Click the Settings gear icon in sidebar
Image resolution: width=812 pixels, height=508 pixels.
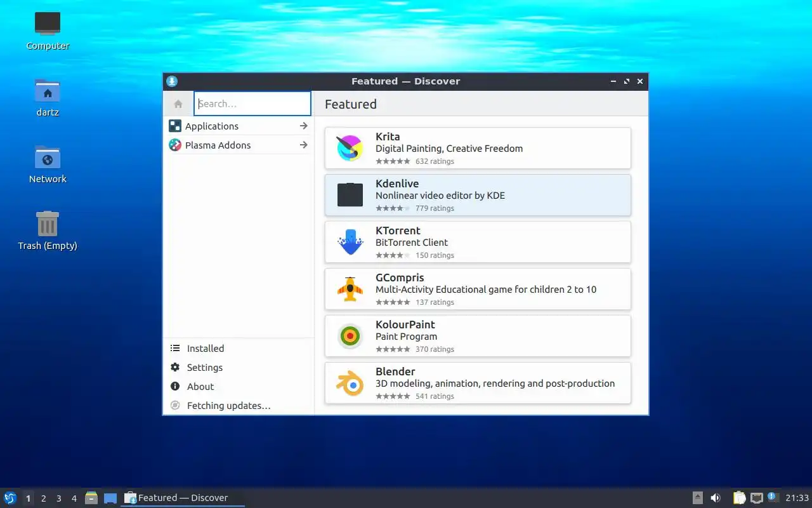[175, 367]
